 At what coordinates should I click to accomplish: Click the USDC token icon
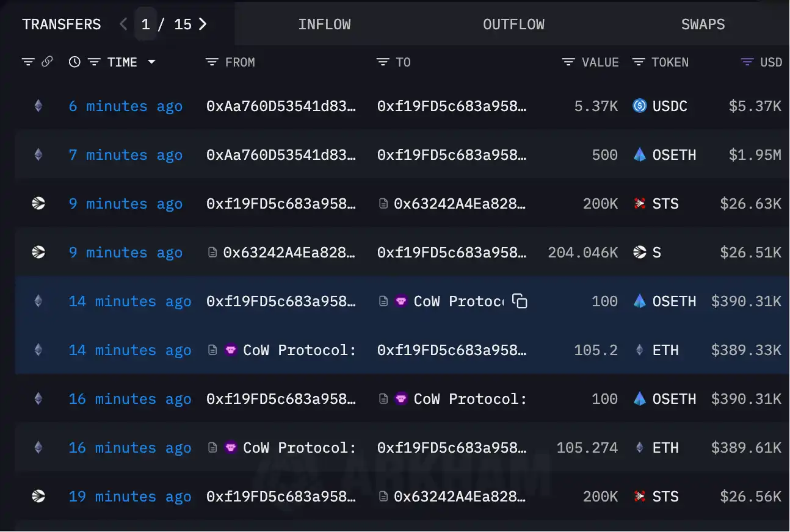640,106
